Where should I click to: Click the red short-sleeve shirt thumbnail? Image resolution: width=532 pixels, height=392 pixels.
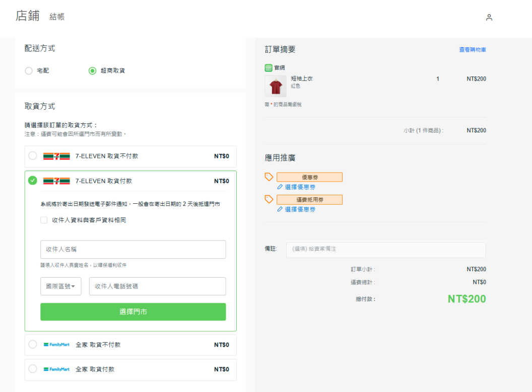[x=276, y=87]
